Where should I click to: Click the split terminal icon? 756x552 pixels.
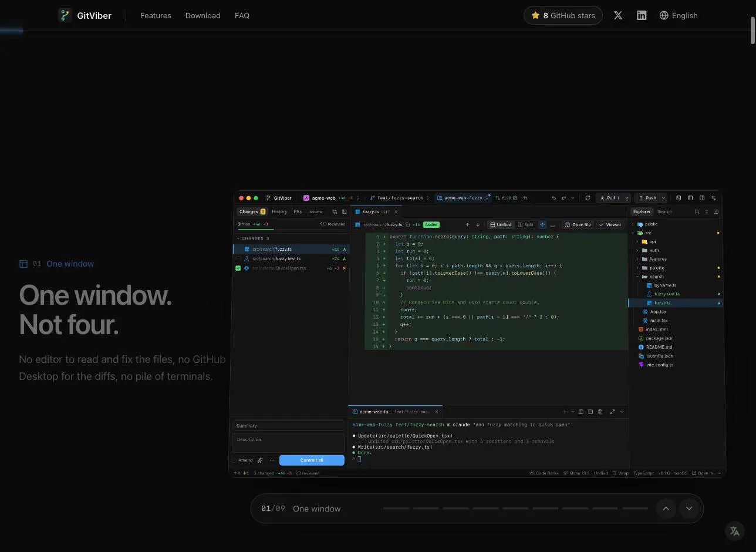(x=581, y=412)
